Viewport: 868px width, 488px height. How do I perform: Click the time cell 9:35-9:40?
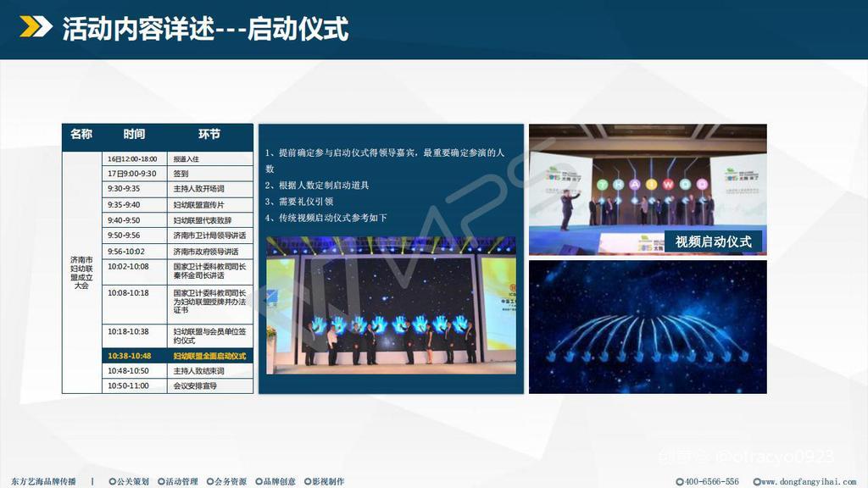pos(135,205)
